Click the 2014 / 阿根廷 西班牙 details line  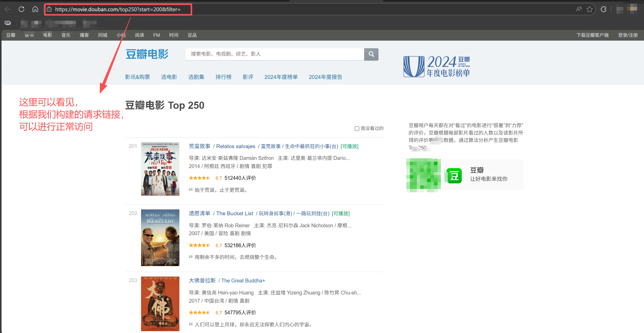[231, 166]
